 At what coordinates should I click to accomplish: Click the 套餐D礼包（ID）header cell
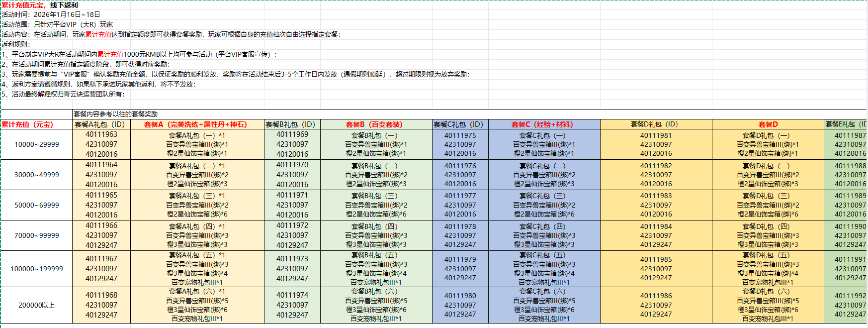pyautogui.click(x=655, y=124)
